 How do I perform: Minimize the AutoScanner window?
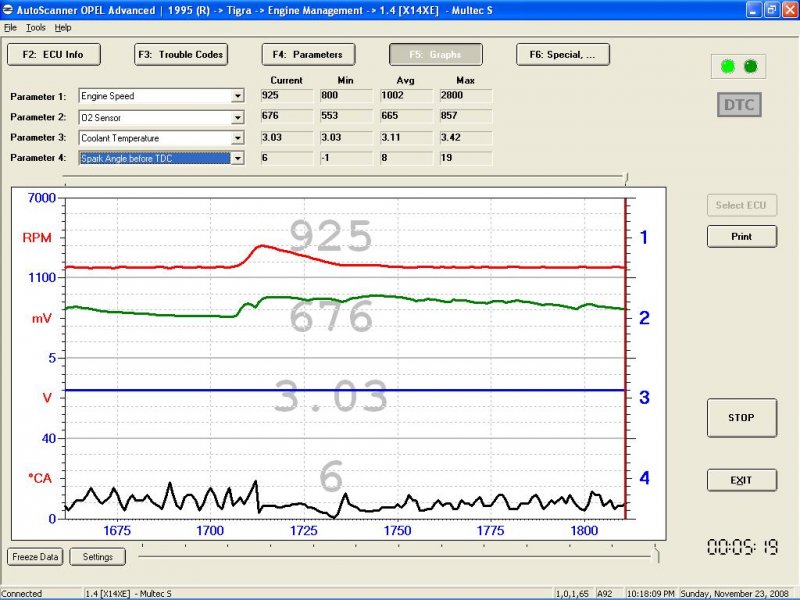[x=754, y=10]
